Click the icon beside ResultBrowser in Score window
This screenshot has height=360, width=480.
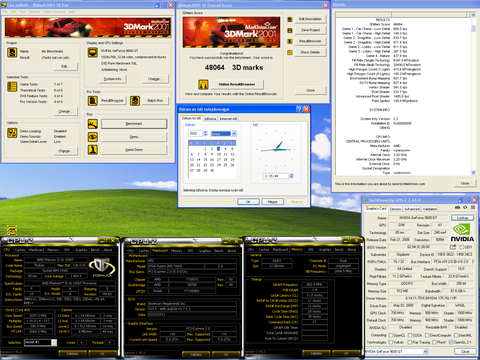(290, 41)
